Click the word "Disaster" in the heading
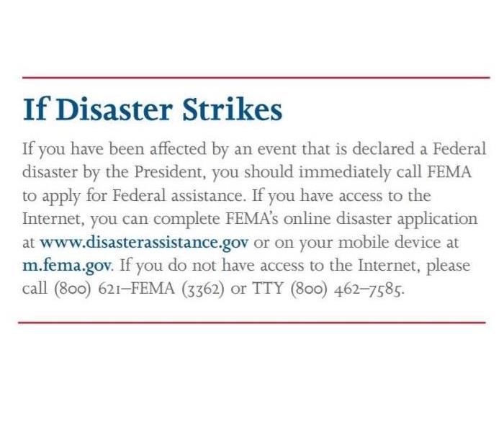Image resolution: width=504 pixels, height=432 pixels. pyautogui.click(x=114, y=109)
